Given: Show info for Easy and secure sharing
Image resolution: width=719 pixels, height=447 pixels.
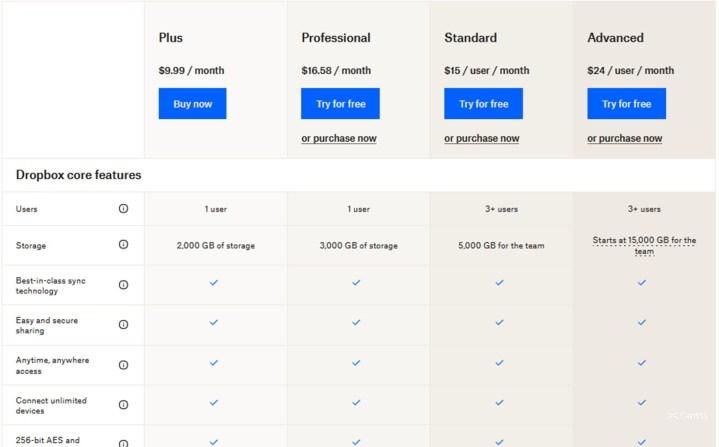Looking at the screenshot, I should coord(123,324).
